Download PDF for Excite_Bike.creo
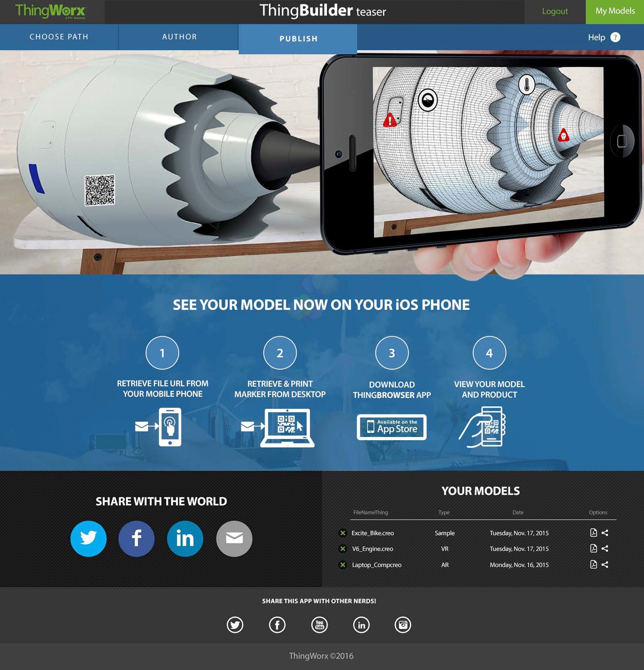 point(593,533)
